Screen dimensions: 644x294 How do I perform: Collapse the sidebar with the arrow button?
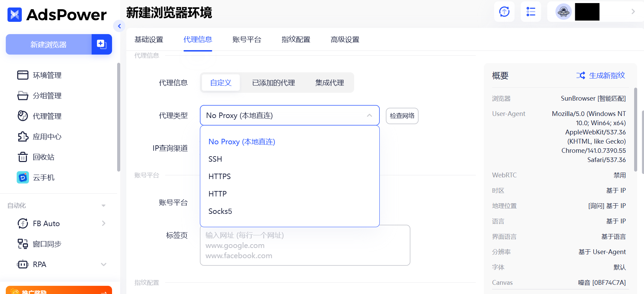119,26
